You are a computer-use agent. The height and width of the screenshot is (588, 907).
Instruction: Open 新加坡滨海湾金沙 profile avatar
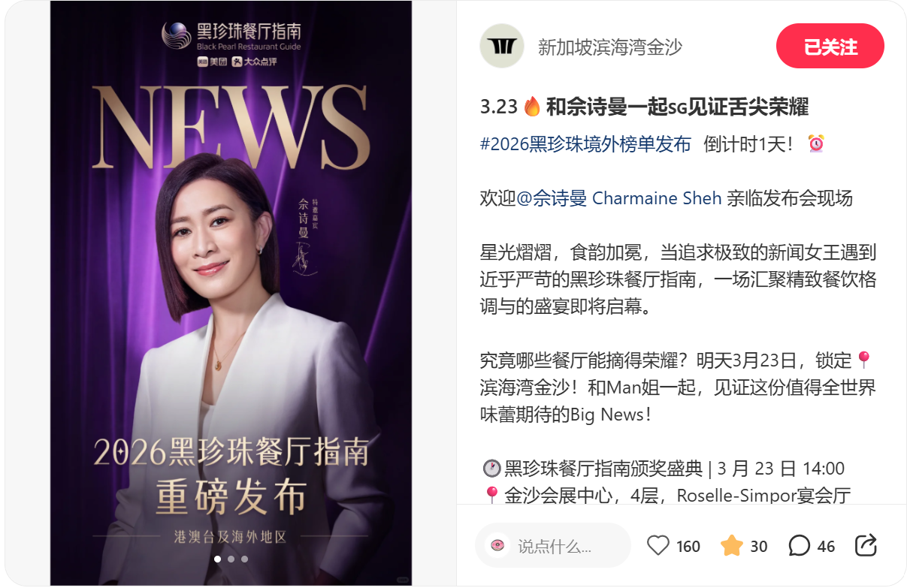point(502,47)
